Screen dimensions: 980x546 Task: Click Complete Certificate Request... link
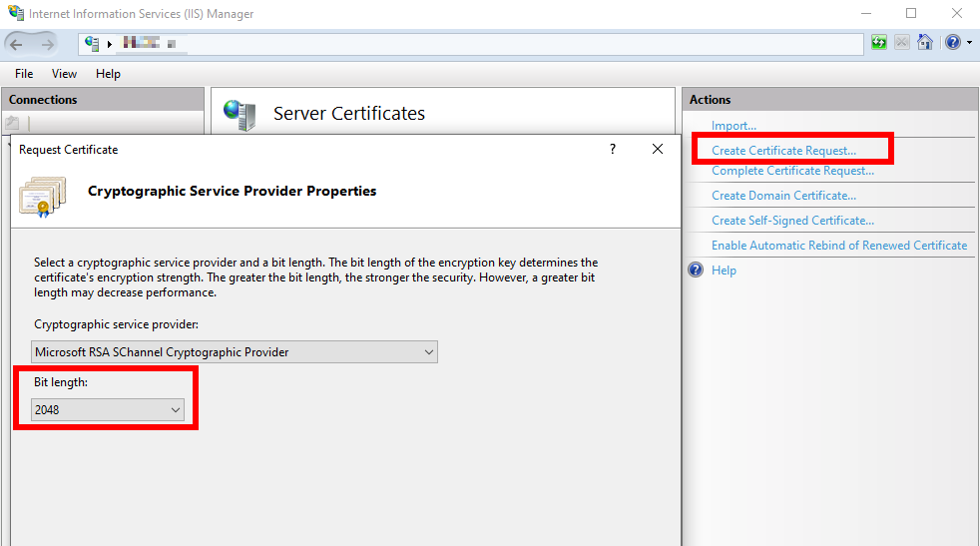coord(792,170)
